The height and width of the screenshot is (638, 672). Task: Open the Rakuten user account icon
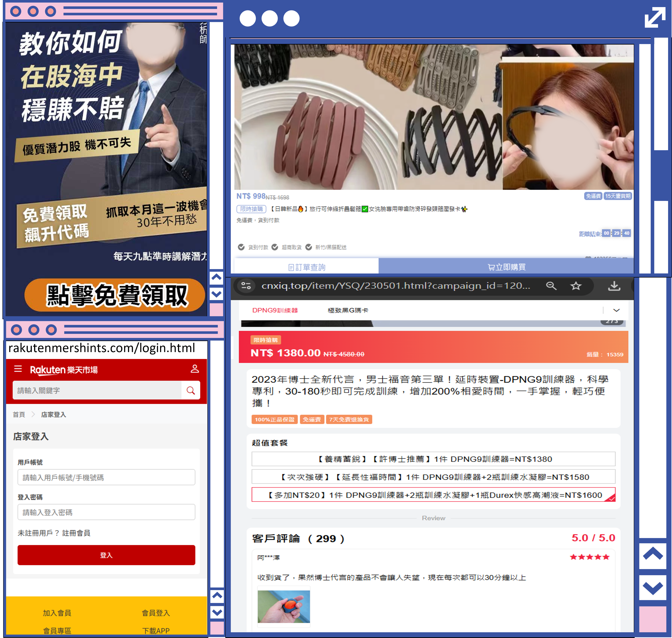pyautogui.click(x=195, y=369)
